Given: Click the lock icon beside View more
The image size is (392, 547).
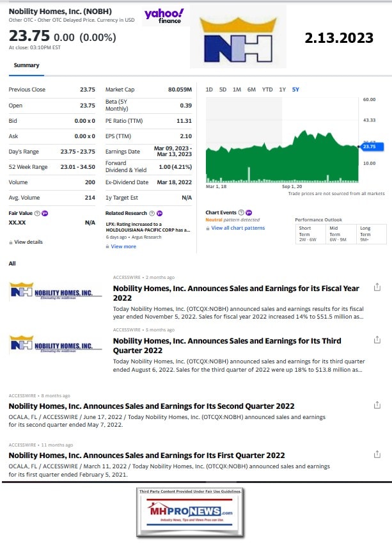Looking at the screenshot, I should [x=107, y=247].
